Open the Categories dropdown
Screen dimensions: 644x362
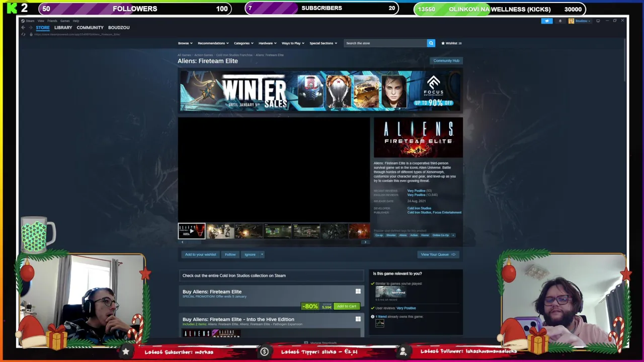[x=244, y=43]
